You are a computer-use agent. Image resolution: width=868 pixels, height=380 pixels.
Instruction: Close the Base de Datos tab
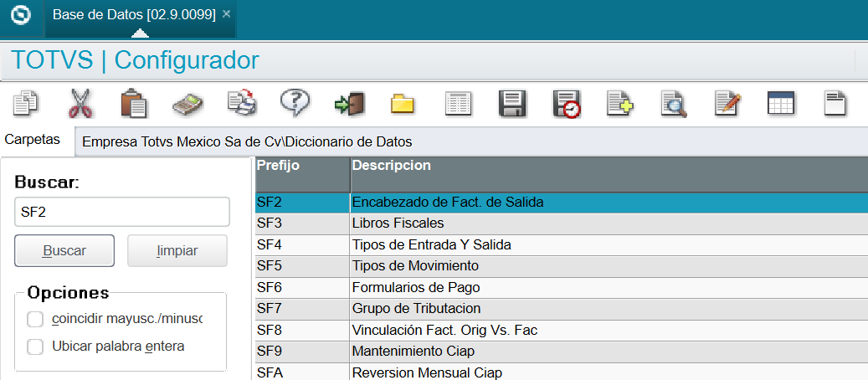tap(226, 14)
